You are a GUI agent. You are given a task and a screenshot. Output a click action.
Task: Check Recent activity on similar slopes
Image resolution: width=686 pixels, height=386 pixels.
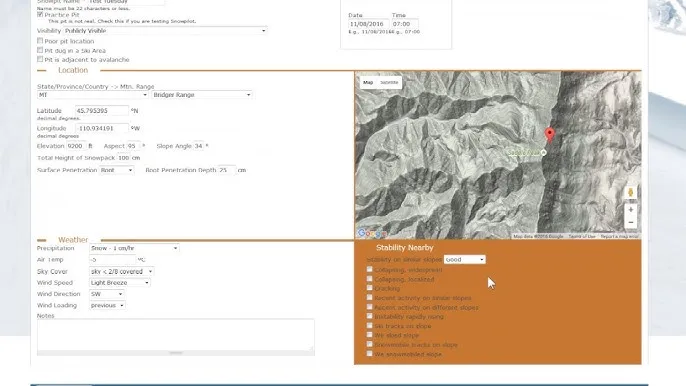[369, 298]
